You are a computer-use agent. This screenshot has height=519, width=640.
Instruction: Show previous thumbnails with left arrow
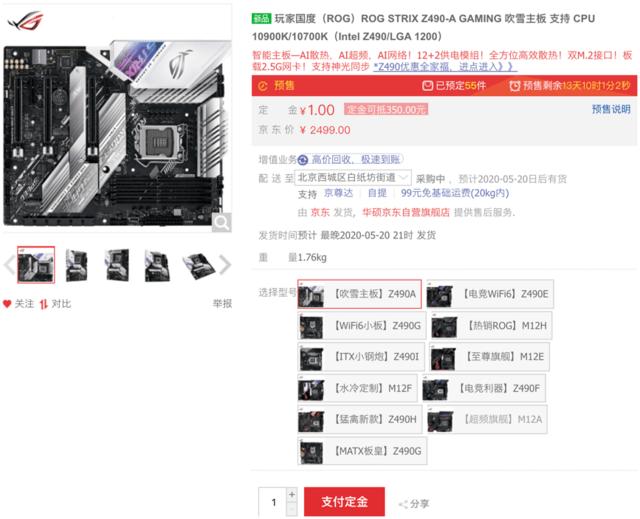[x=9, y=265]
